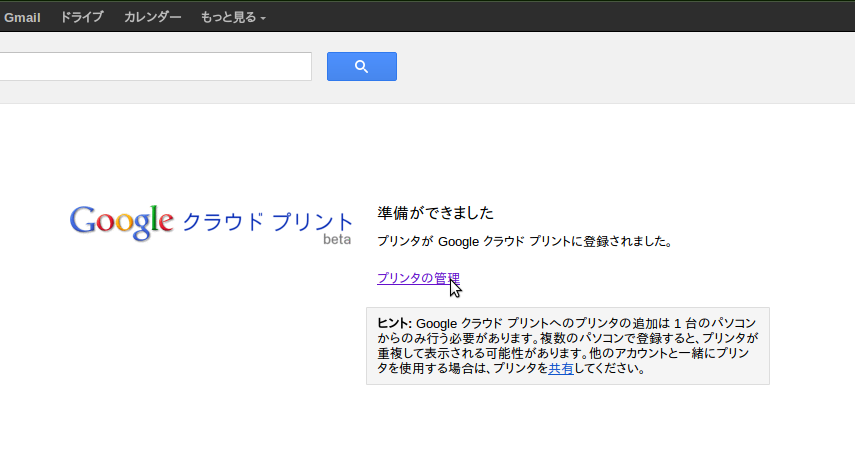This screenshot has height=449, width=855.
Task: Click the プリンタが Google クラウド プリントに登録されました text
Action: point(525,242)
